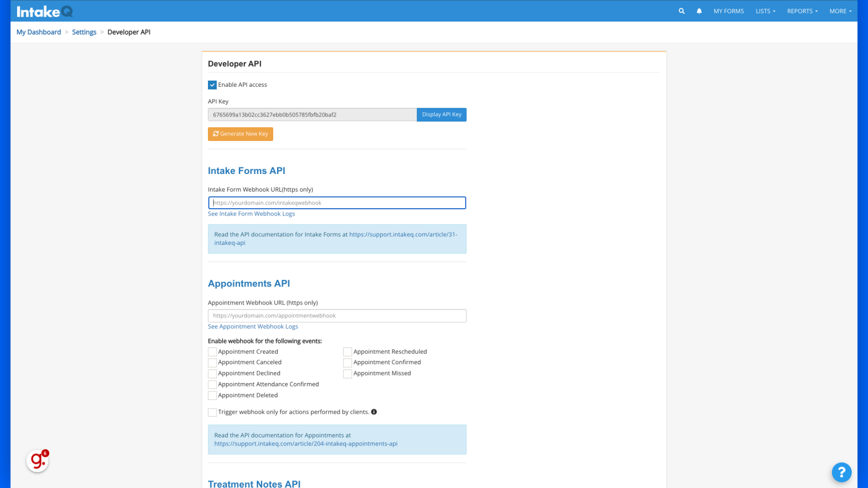868x488 pixels.
Task: Check Appointment Attendance Confirmed event
Action: (x=212, y=385)
